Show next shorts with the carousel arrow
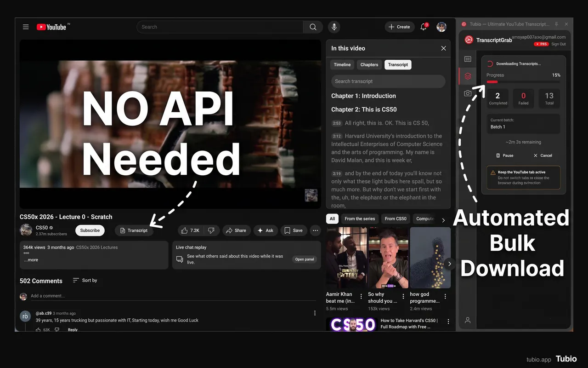The image size is (588, 368). click(x=450, y=264)
